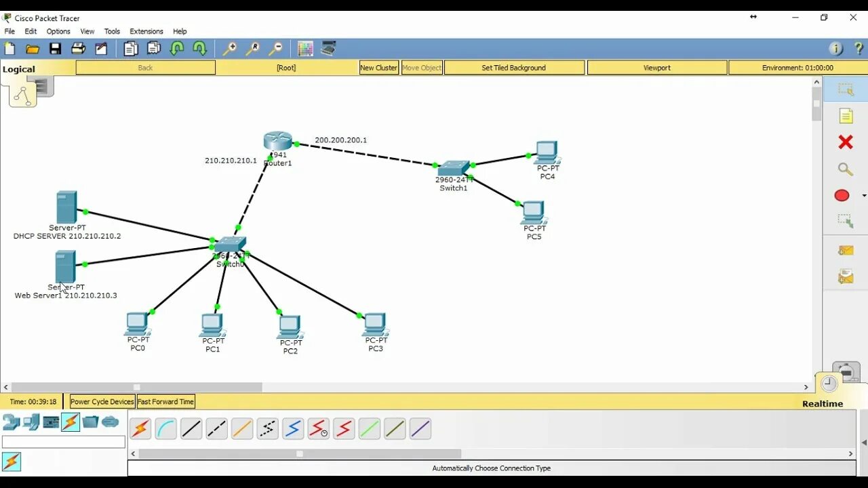Undo last action with green arrow

[x=177, y=49]
